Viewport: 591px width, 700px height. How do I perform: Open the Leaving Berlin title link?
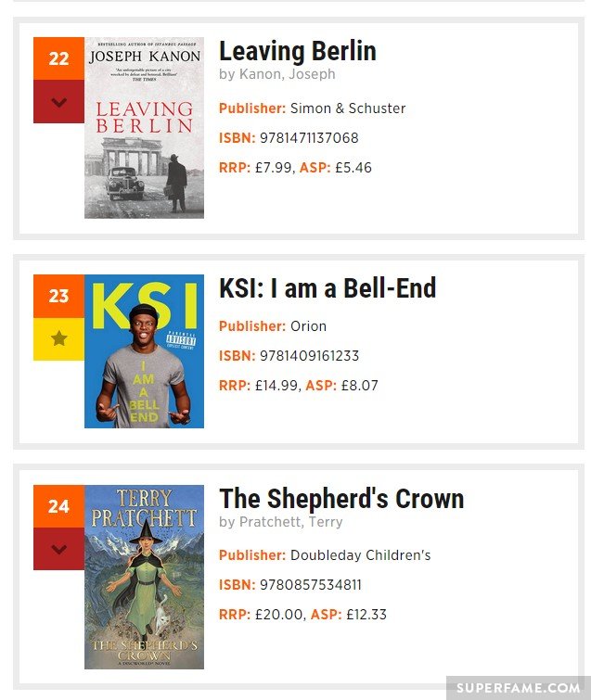click(x=298, y=51)
